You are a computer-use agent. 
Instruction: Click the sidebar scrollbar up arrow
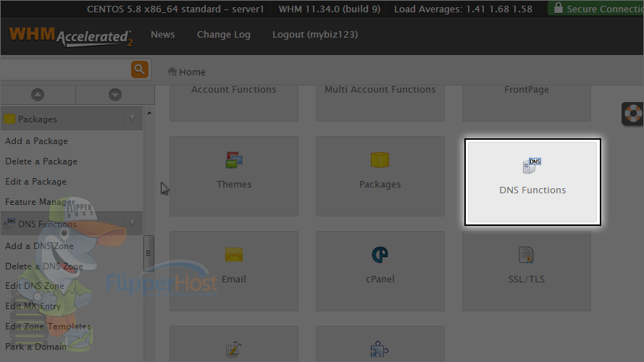pos(149,113)
